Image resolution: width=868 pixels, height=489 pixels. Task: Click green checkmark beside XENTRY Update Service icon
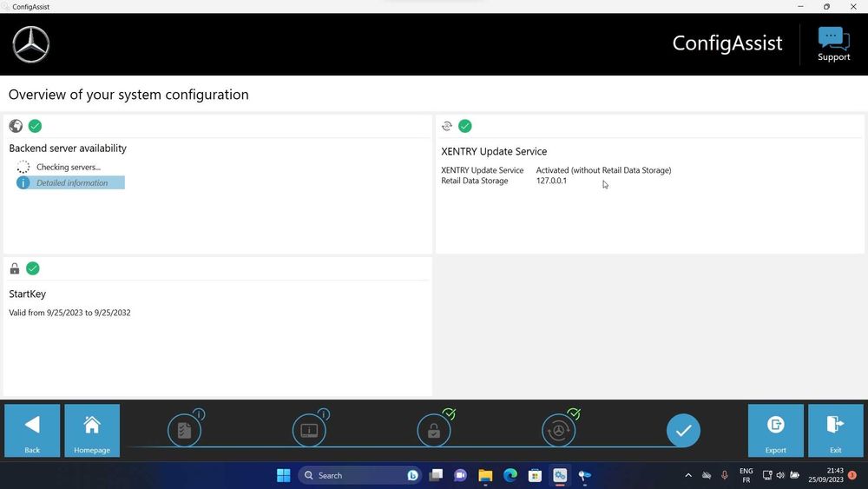coord(465,126)
